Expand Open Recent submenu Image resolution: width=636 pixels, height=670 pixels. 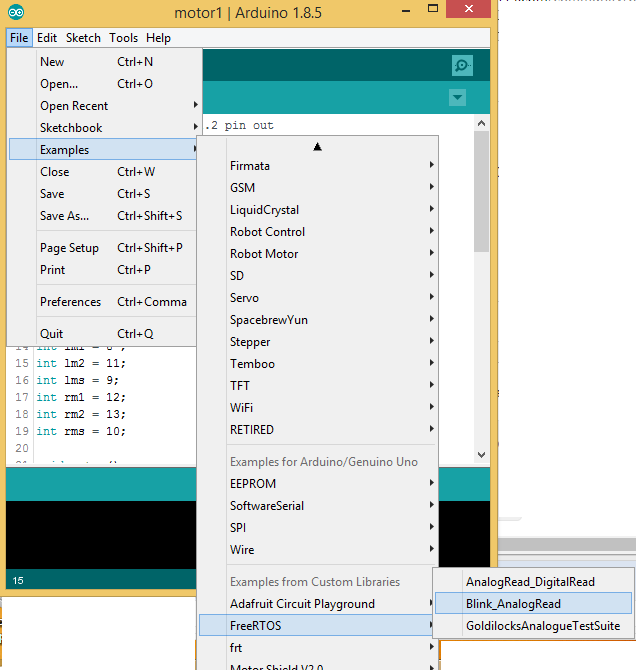pyautogui.click(x=74, y=106)
